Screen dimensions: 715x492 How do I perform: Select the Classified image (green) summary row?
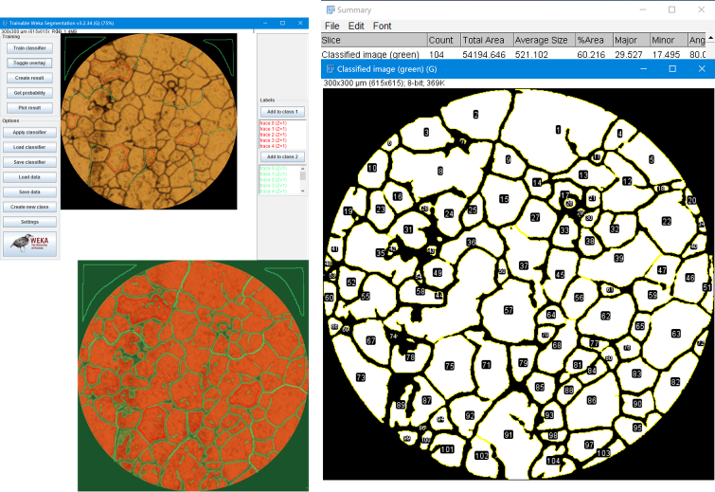pos(513,54)
